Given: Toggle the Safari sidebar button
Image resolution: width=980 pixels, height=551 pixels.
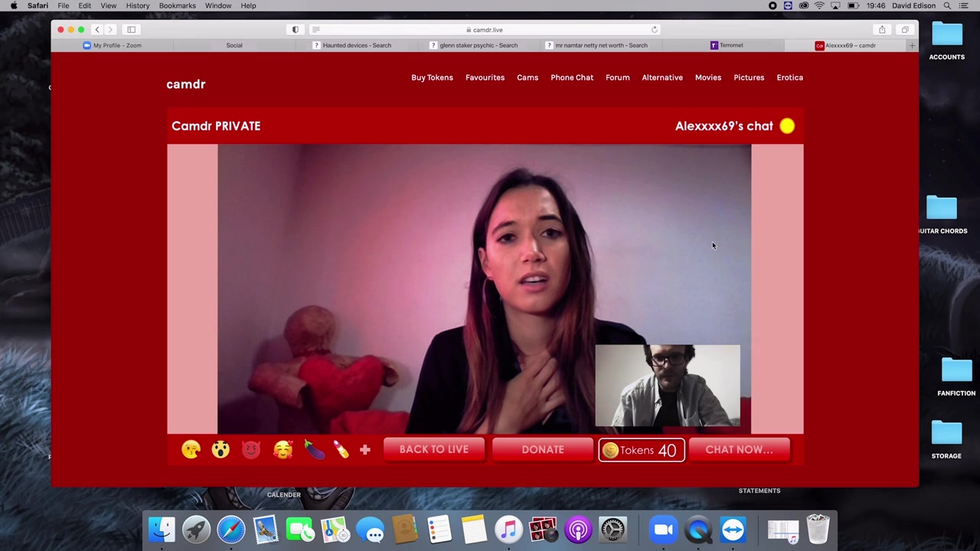Looking at the screenshot, I should [131, 30].
